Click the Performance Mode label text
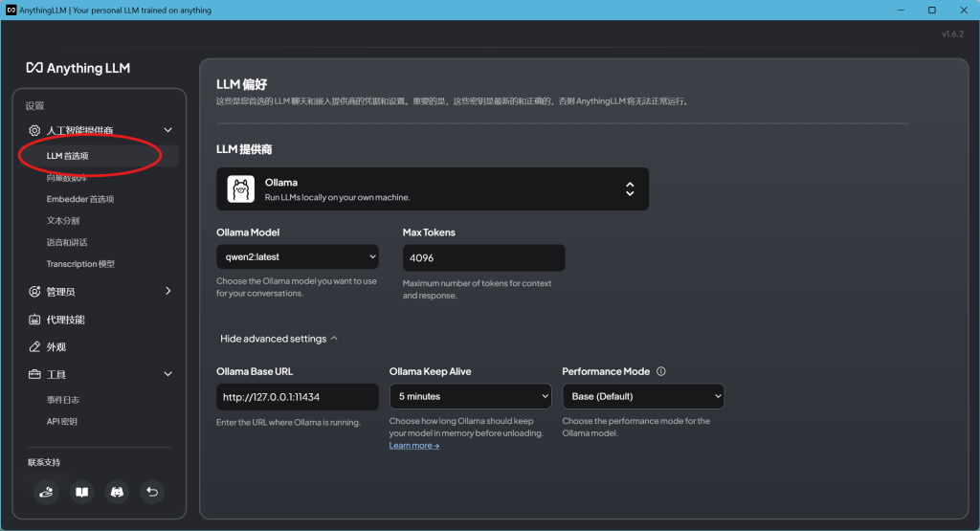Viewport: 980px width, 531px height. point(606,371)
